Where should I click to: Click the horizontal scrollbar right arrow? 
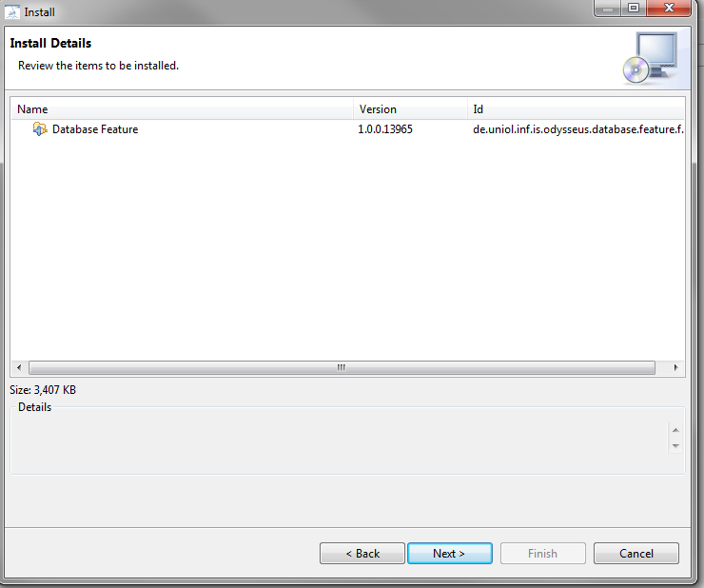pyautogui.click(x=675, y=367)
